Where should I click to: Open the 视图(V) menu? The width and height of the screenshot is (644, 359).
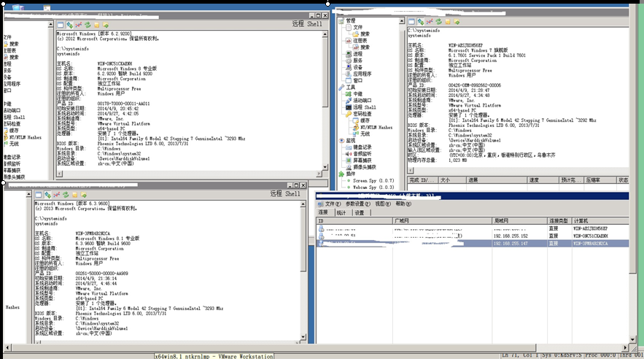[x=383, y=204]
